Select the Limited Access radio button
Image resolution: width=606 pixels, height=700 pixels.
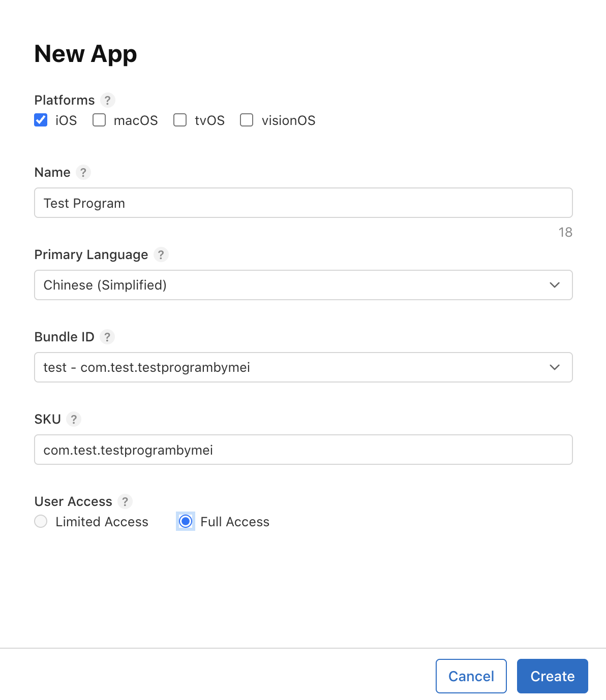(41, 521)
